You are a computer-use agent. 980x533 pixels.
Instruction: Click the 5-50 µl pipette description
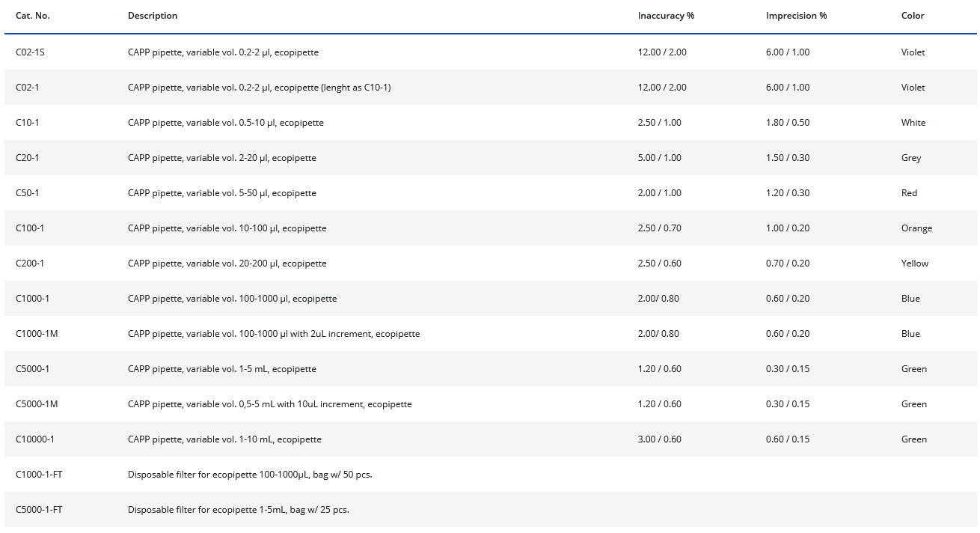[x=222, y=193]
